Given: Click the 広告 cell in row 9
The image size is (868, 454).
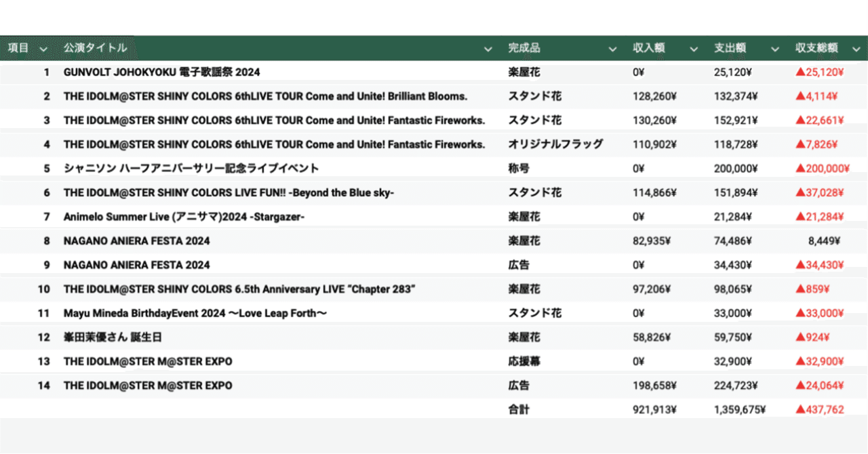Looking at the screenshot, I should [x=519, y=265].
